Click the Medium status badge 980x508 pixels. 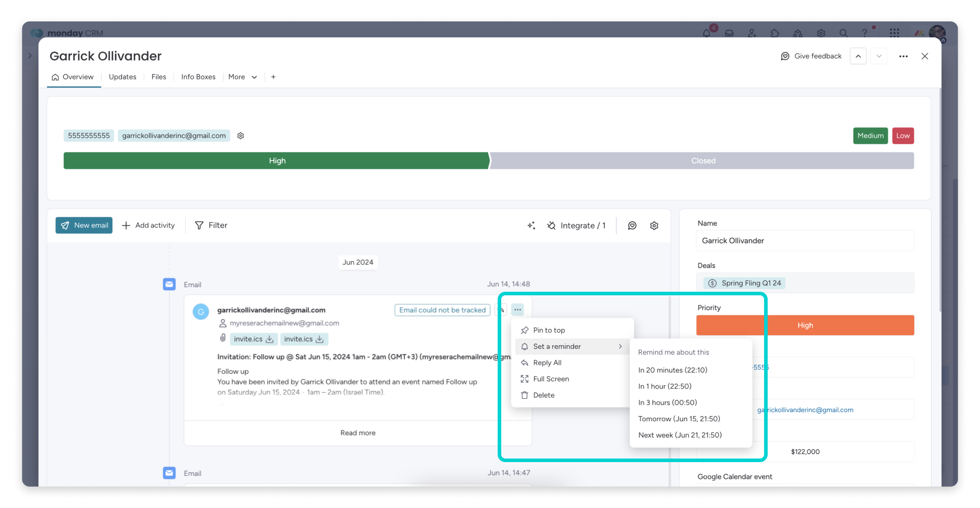[x=870, y=136]
